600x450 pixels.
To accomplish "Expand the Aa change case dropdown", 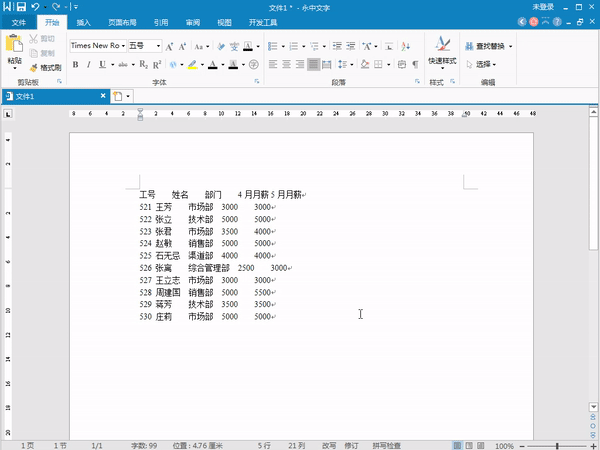I will click(207, 46).
